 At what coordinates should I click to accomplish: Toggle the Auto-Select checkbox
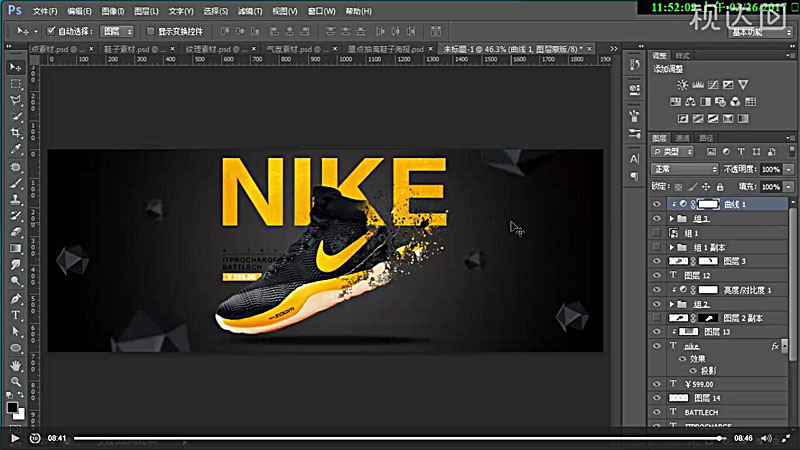coord(51,31)
